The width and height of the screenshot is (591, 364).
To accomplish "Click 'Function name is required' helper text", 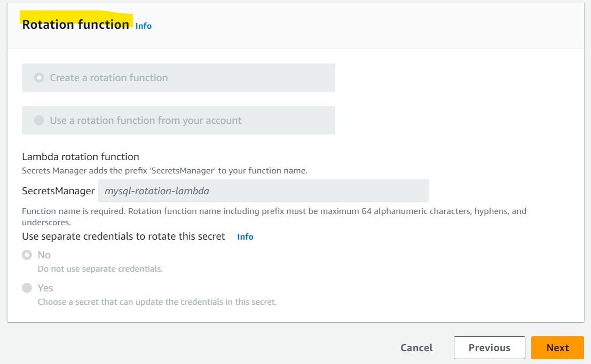I will pos(274,217).
